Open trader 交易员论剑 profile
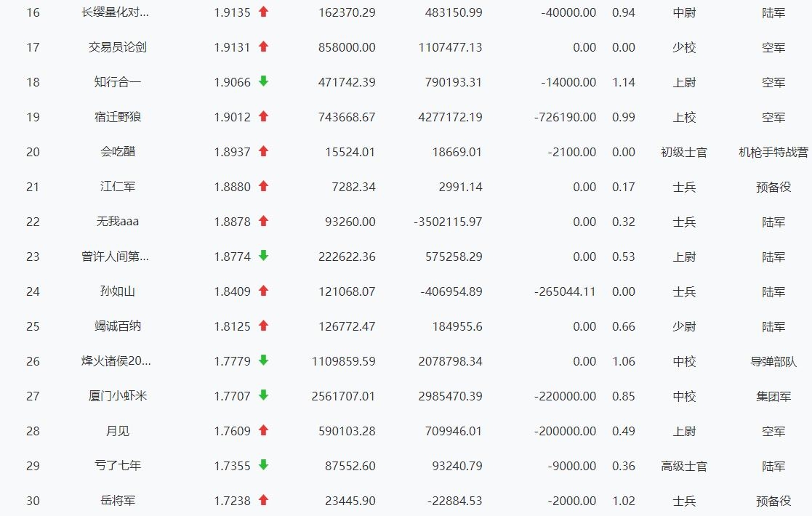The image size is (812, 516). coord(118,47)
